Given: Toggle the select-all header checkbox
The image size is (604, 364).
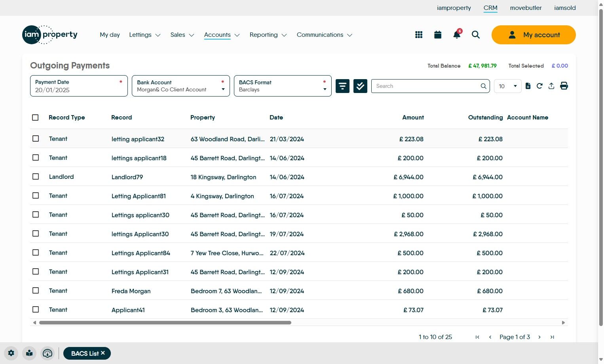Looking at the screenshot, I should [35, 118].
